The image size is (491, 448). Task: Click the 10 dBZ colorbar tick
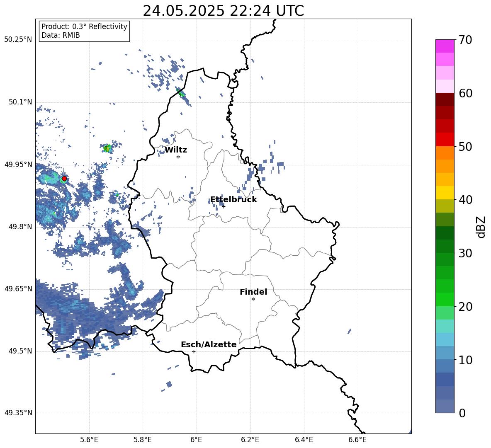pyautogui.click(x=465, y=360)
